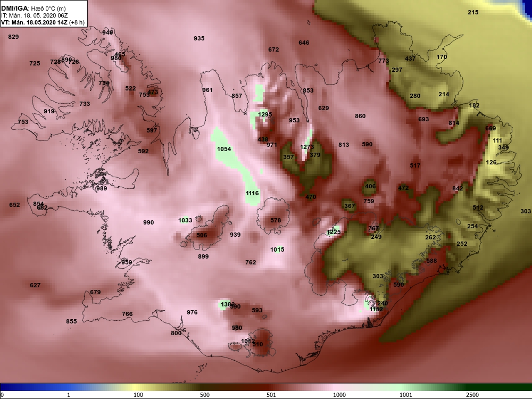
Task: Click the map value 1015
Action: [277, 250]
